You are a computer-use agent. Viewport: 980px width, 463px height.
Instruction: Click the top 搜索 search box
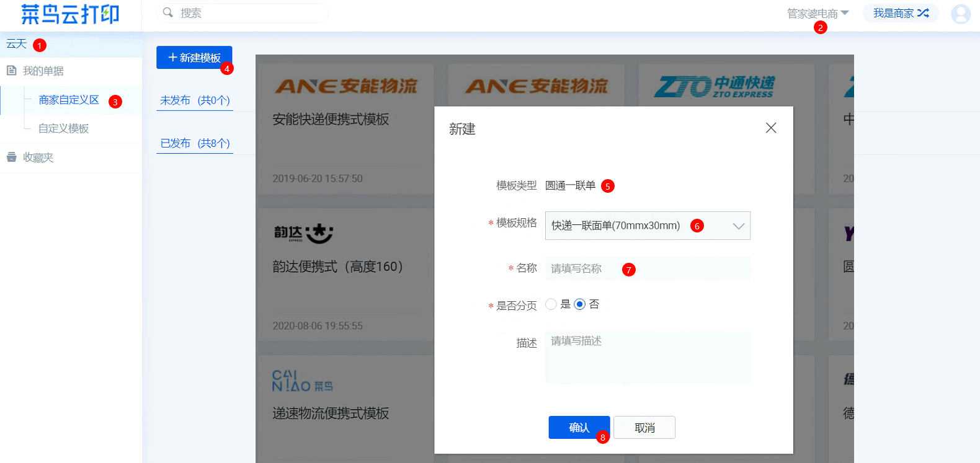tap(243, 13)
